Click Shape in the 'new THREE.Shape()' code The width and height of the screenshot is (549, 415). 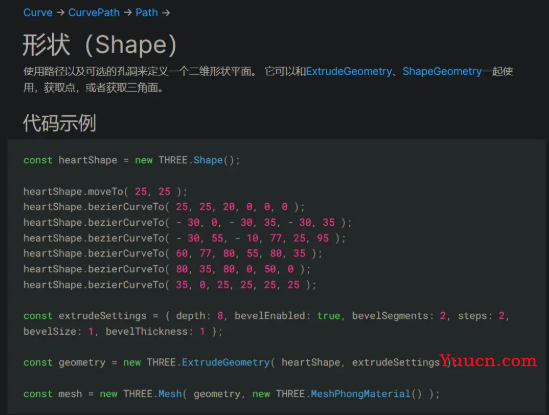(208, 160)
